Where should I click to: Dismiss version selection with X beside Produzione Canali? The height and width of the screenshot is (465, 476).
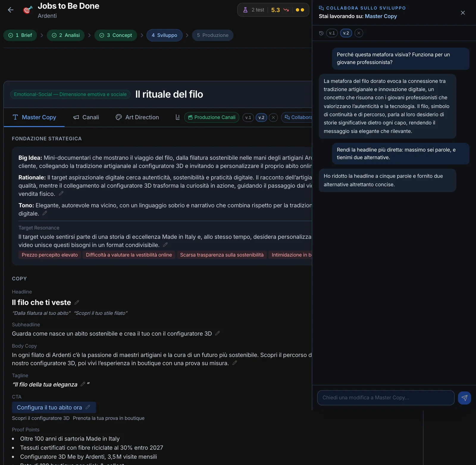(273, 118)
